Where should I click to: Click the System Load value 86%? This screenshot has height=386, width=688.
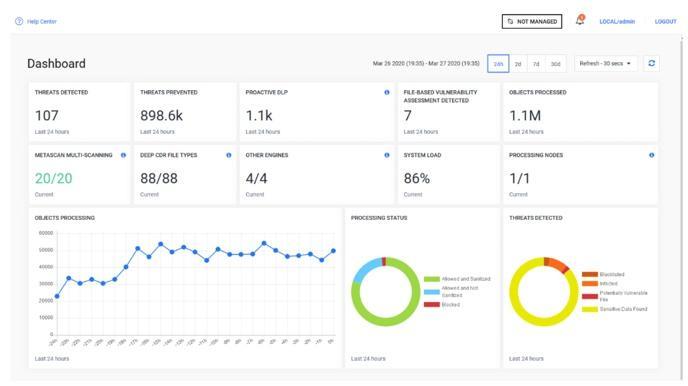417,179
